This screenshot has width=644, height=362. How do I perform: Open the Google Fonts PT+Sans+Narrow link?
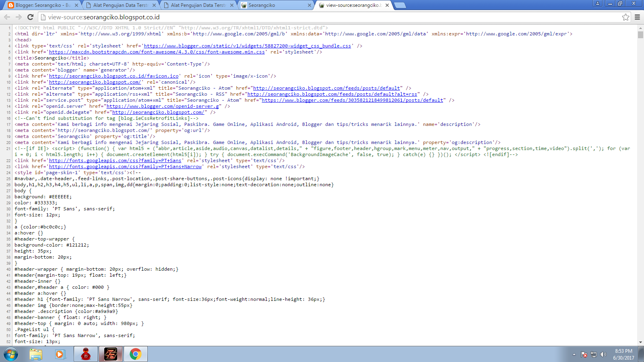click(125, 167)
